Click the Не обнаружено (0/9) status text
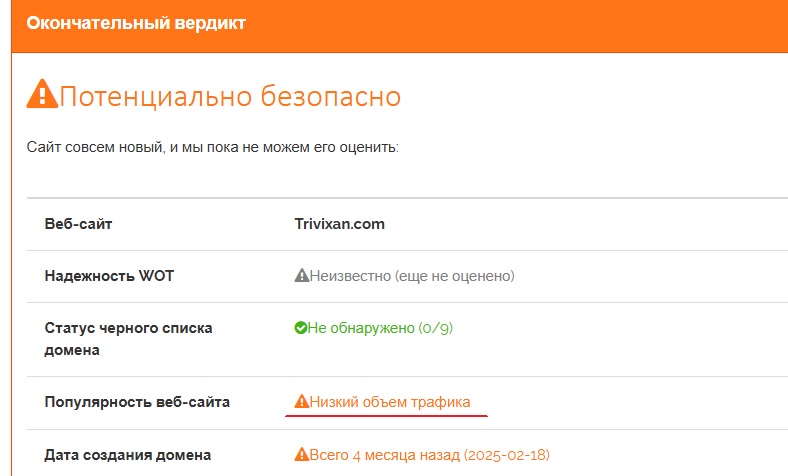This screenshot has height=476, width=788. coord(380,328)
